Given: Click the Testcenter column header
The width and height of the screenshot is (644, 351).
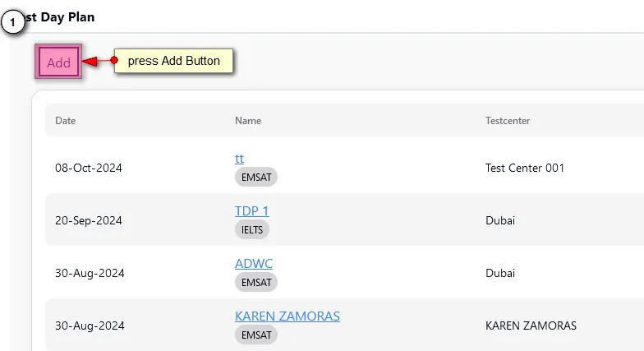Looking at the screenshot, I should [507, 121].
